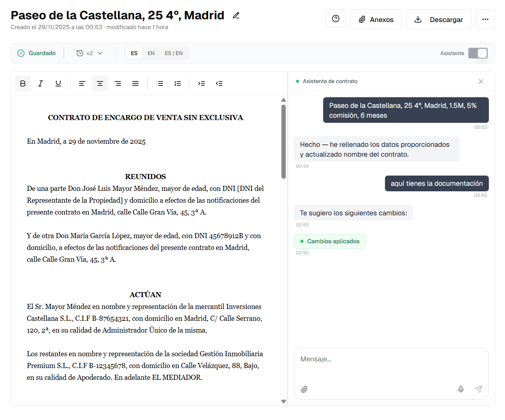Image resolution: width=505 pixels, height=420 pixels.
Task: Insert a numbered list
Action: point(178,83)
